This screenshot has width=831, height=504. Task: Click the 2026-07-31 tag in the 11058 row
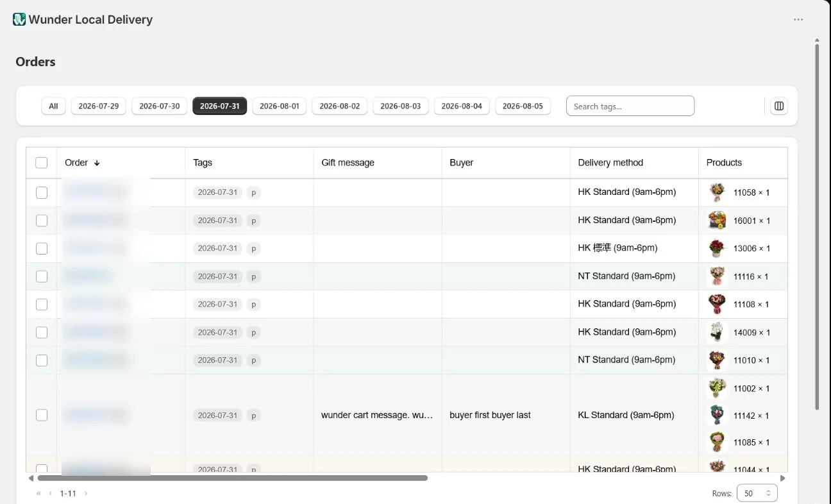tap(217, 192)
